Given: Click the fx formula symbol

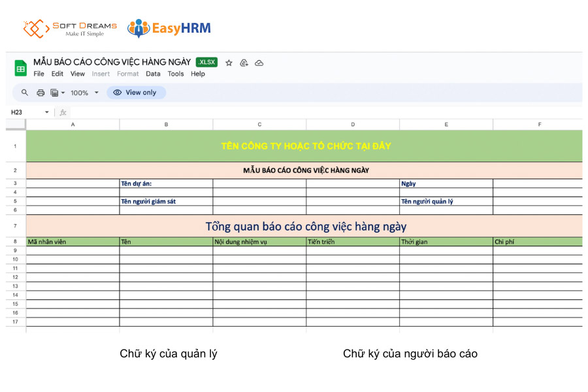Looking at the screenshot, I should click(x=63, y=112).
